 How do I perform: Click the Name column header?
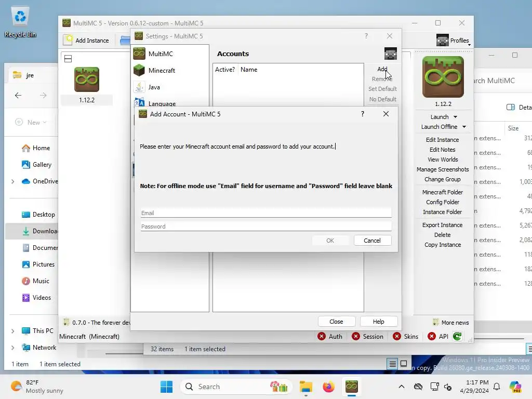(x=249, y=70)
